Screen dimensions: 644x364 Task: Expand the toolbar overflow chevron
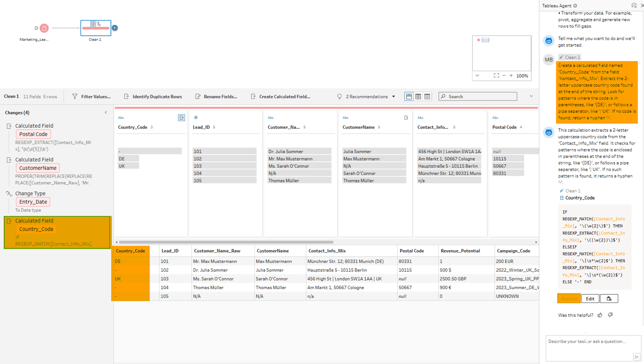[x=531, y=96]
